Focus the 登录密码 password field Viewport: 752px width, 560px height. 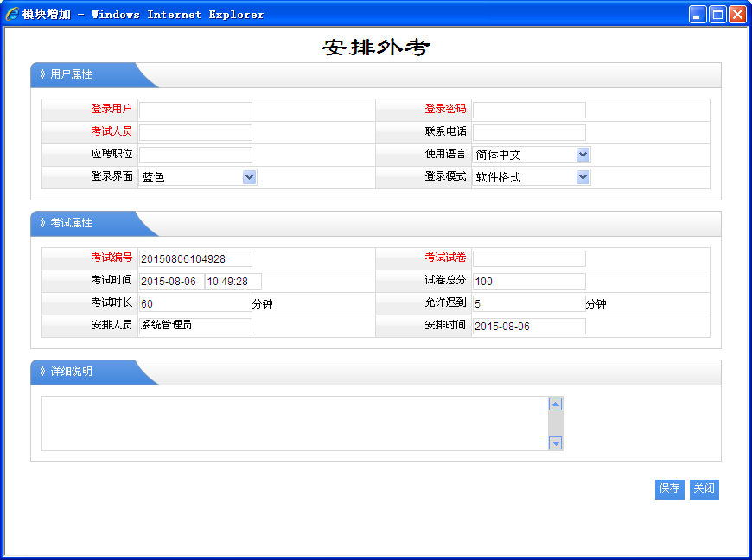click(529, 110)
